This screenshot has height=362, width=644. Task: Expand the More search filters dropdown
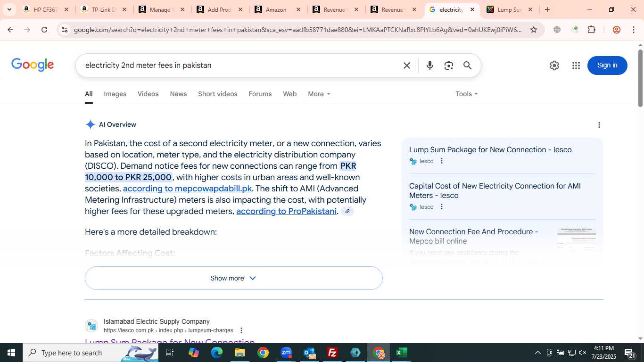319,94
